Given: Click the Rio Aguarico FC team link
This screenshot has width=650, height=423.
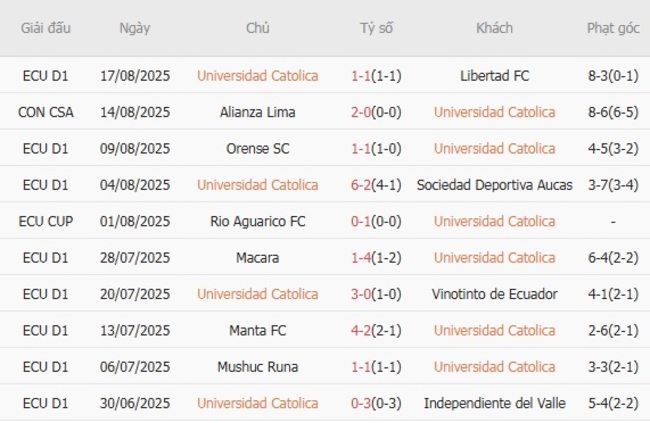Looking at the screenshot, I should click(x=257, y=221).
